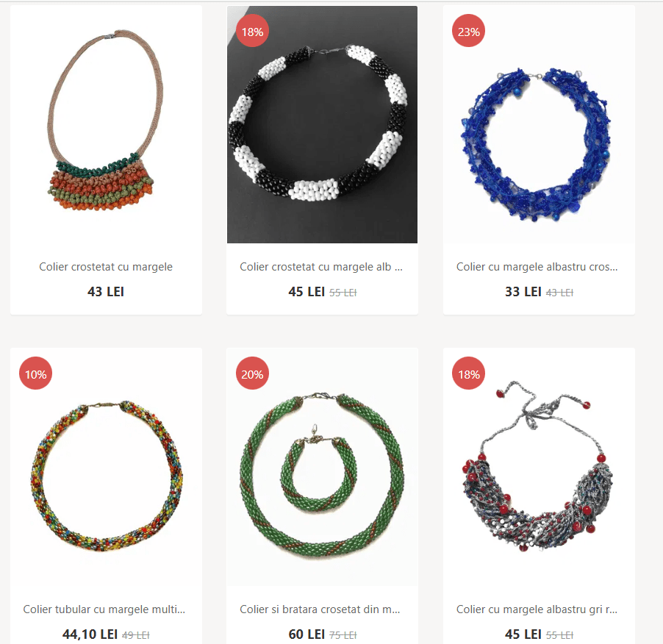Open 'Colier tubular cu margele multi...' link
The image size is (663, 644).
pos(104,609)
